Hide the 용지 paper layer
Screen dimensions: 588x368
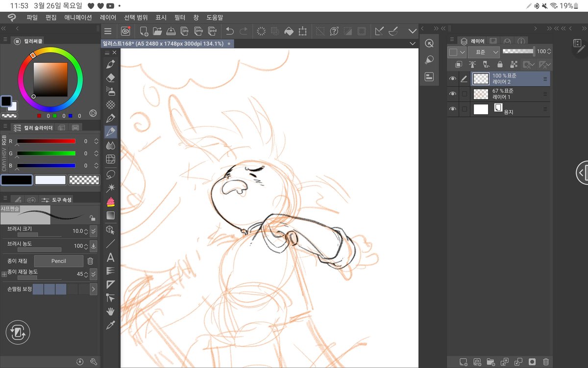(x=453, y=109)
